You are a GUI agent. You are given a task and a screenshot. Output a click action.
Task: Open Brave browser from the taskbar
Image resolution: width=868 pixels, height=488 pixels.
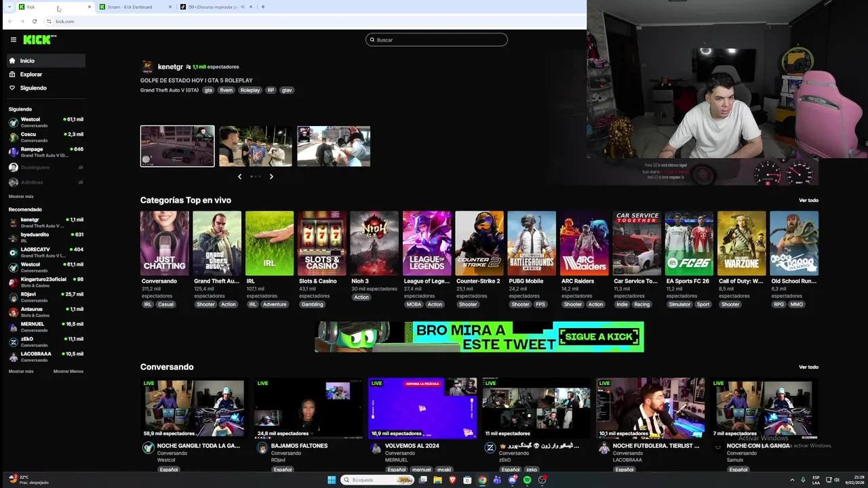click(x=452, y=480)
